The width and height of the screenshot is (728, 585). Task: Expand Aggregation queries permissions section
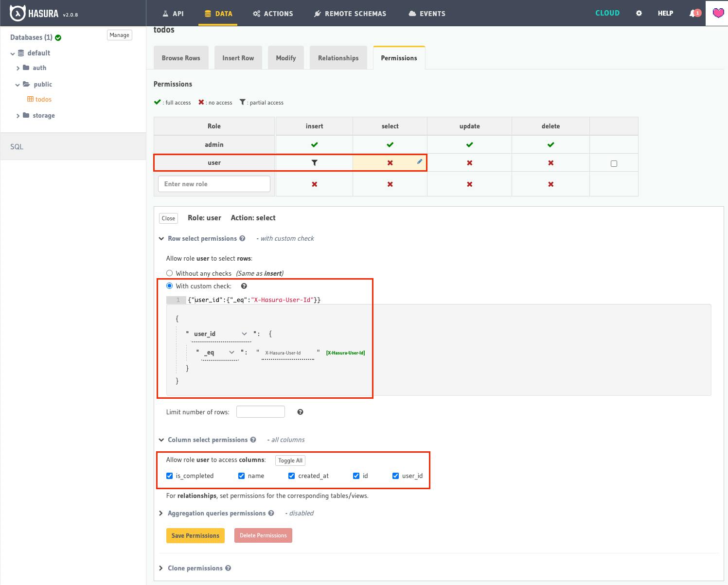[x=161, y=513]
